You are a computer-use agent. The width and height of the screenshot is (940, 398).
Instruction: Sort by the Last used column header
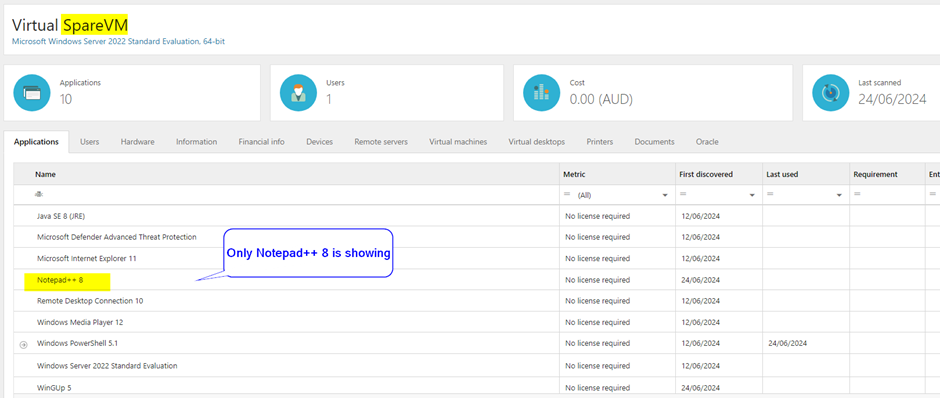(782, 174)
